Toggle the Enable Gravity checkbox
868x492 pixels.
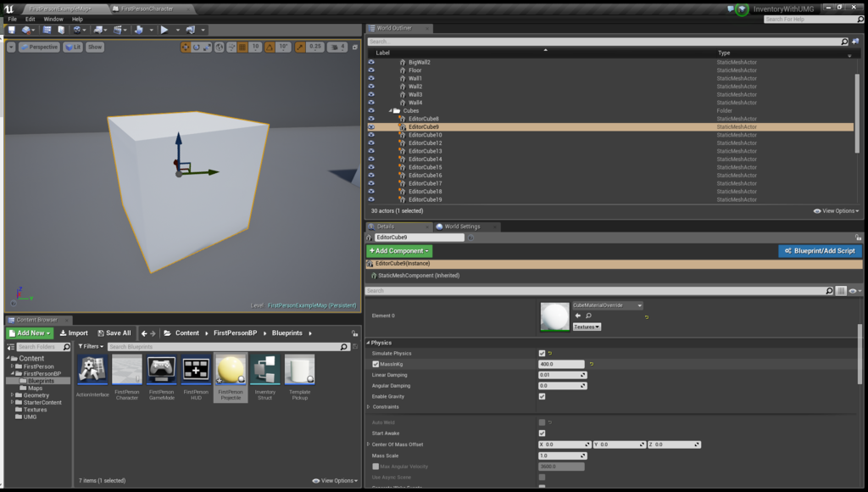point(542,396)
